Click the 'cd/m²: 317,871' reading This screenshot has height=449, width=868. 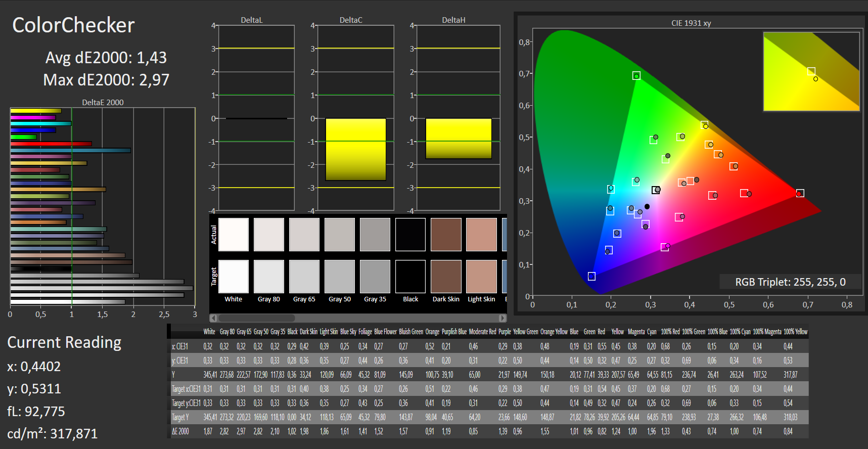52,433
